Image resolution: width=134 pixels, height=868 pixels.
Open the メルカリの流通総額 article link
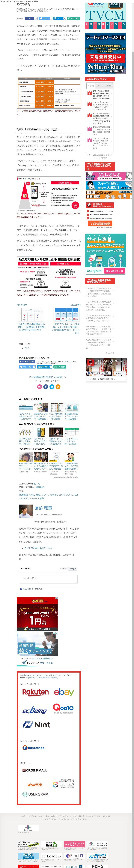point(32,327)
